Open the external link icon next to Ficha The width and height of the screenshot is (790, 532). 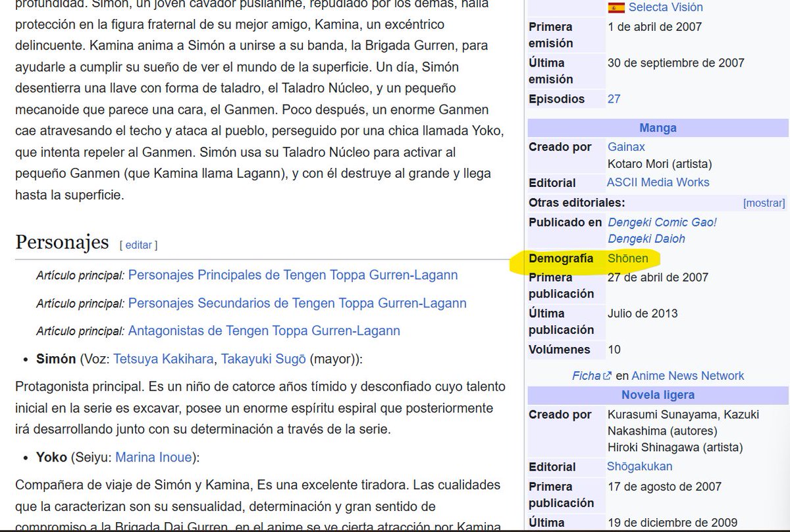pos(607,377)
